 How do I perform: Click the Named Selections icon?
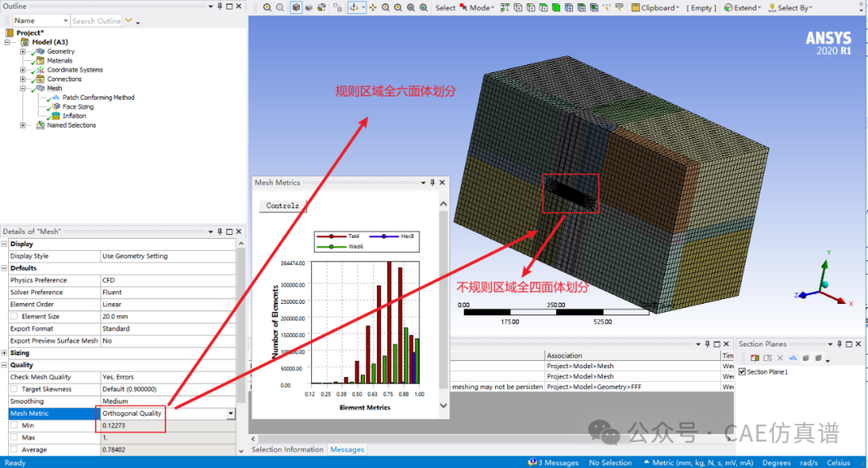[40, 125]
